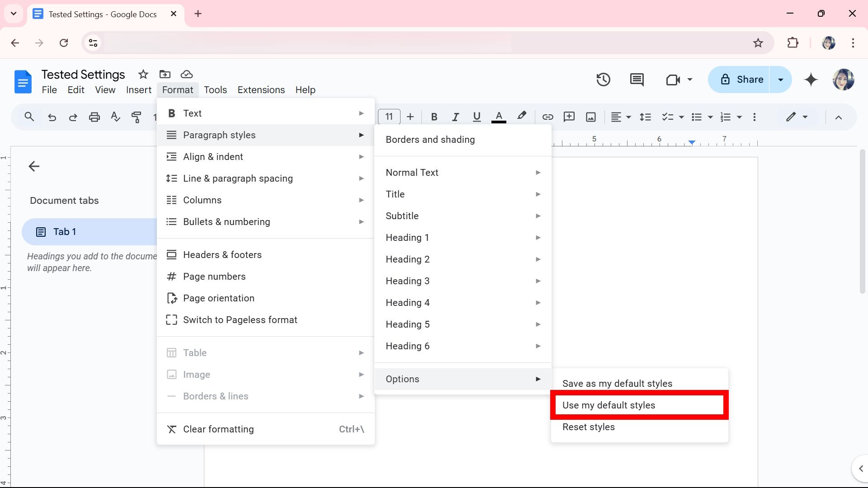Screen dimensions: 868x488
Task: Click the Columns menu item
Action: coord(202,200)
